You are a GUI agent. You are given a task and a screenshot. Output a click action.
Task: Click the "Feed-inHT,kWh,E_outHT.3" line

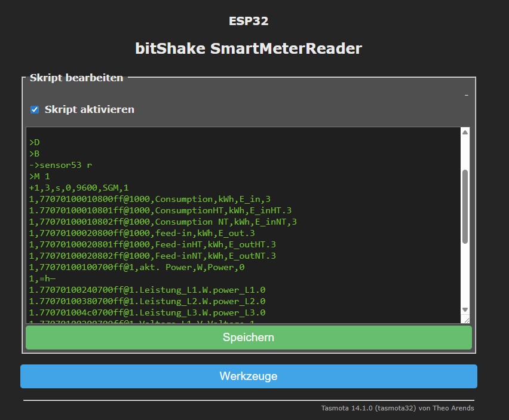[152, 245]
